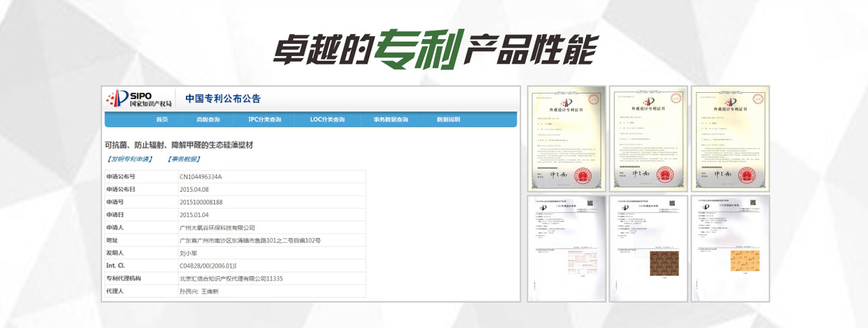Select IPC分类查询 in navigation bar
Image resolution: width=868 pixels, height=328 pixels.
(265, 120)
